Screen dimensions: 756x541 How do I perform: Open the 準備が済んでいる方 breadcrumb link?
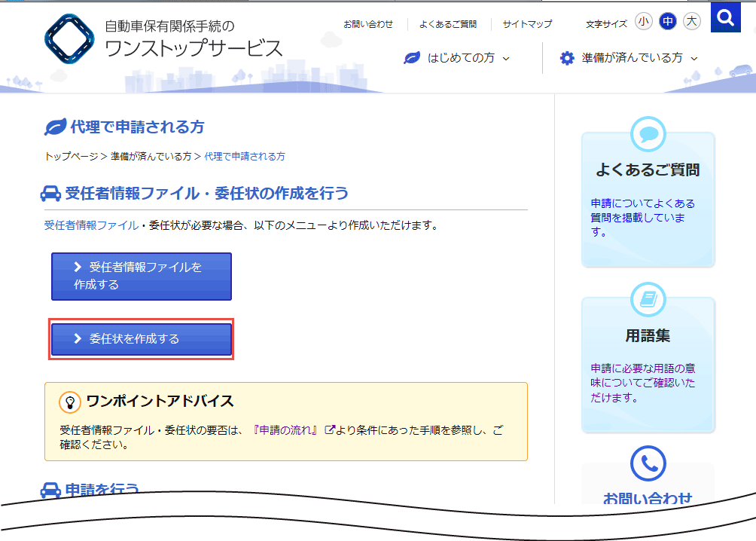tap(151, 157)
